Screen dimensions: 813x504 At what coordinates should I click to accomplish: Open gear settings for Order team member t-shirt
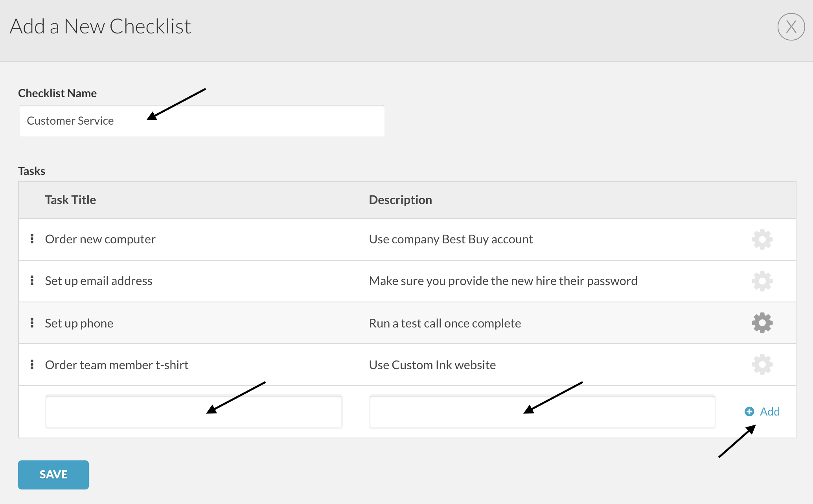[762, 364]
